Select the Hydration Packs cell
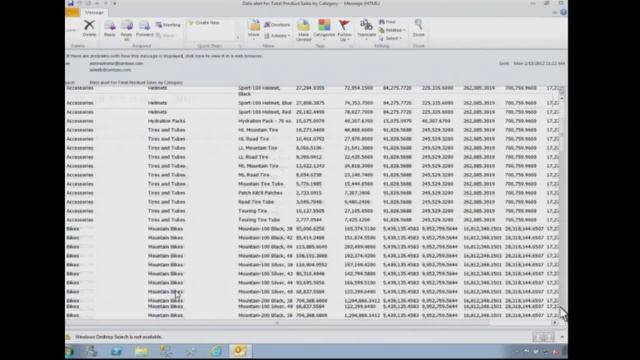The image size is (640, 360). [167, 121]
